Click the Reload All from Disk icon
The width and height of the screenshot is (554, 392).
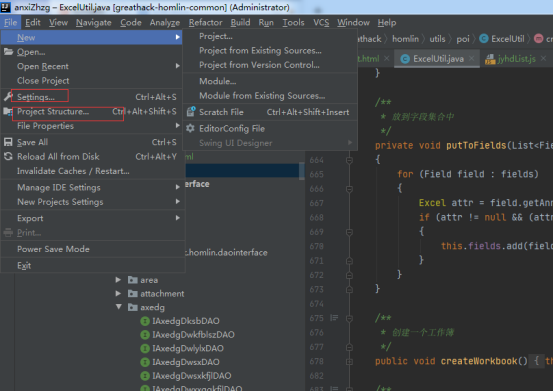[8, 156]
